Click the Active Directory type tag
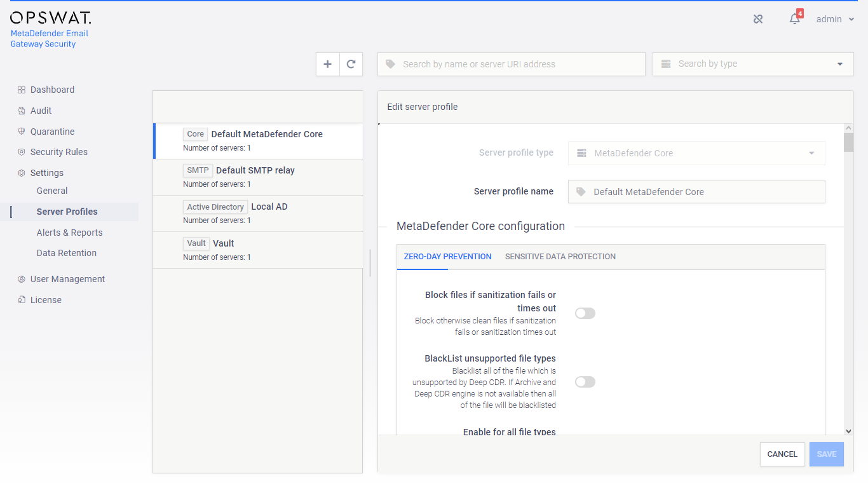Image resolution: width=868 pixels, height=488 pixels. pos(215,207)
